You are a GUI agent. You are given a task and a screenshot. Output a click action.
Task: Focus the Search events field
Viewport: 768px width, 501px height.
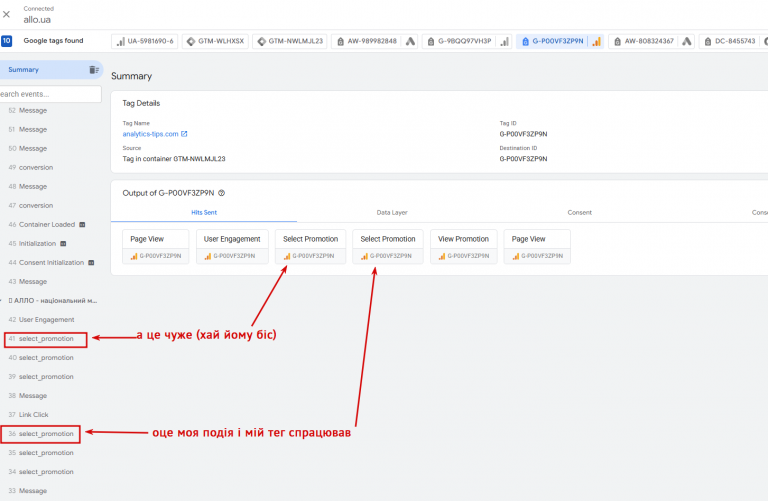50,94
